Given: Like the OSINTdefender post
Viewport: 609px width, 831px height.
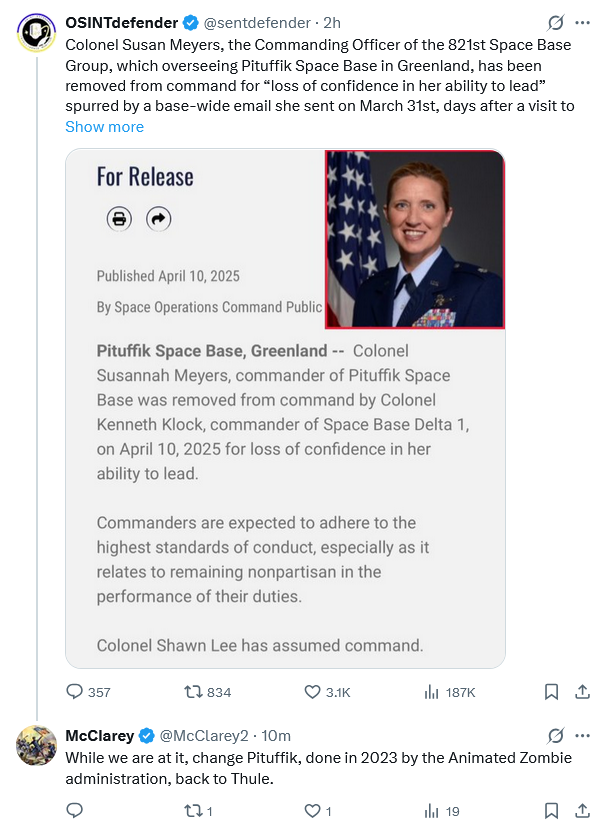Looking at the screenshot, I should [x=313, y=692].
